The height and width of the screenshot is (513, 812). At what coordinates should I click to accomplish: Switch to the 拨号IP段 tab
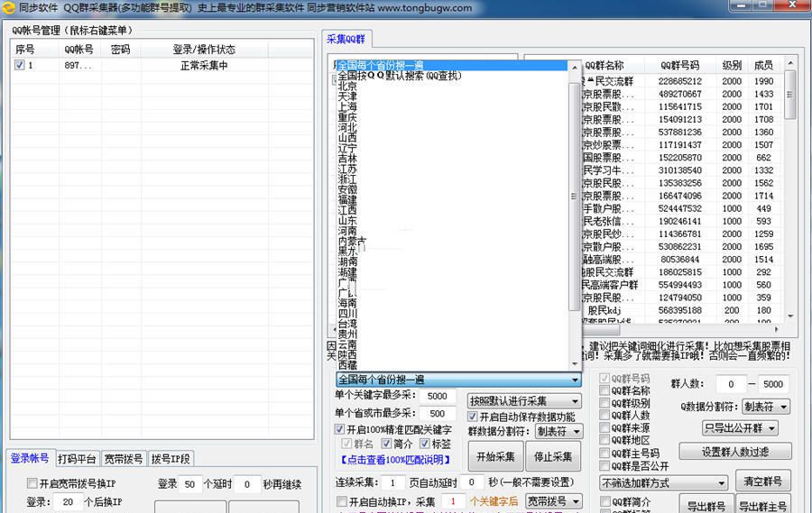click(171, 459)
